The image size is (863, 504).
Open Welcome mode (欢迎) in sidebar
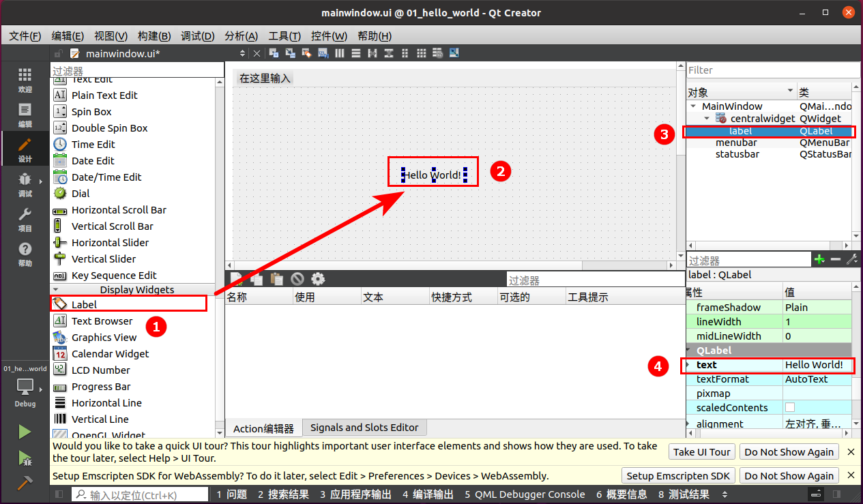[25, 80]
